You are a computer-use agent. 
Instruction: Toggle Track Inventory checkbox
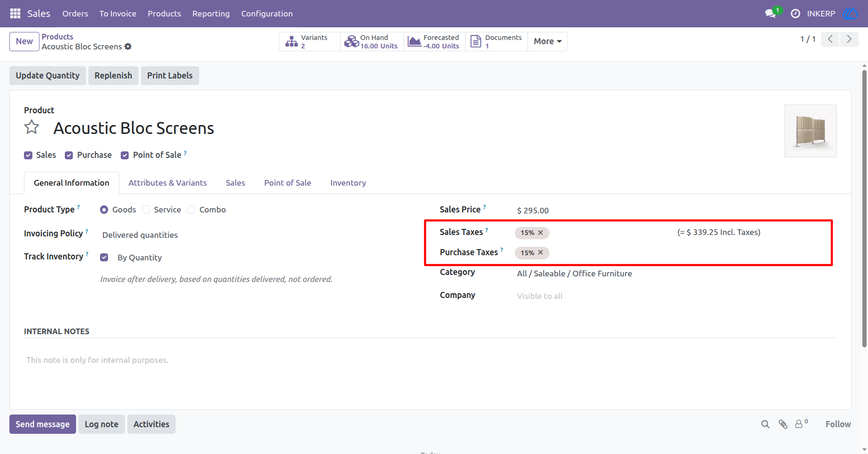104,257
